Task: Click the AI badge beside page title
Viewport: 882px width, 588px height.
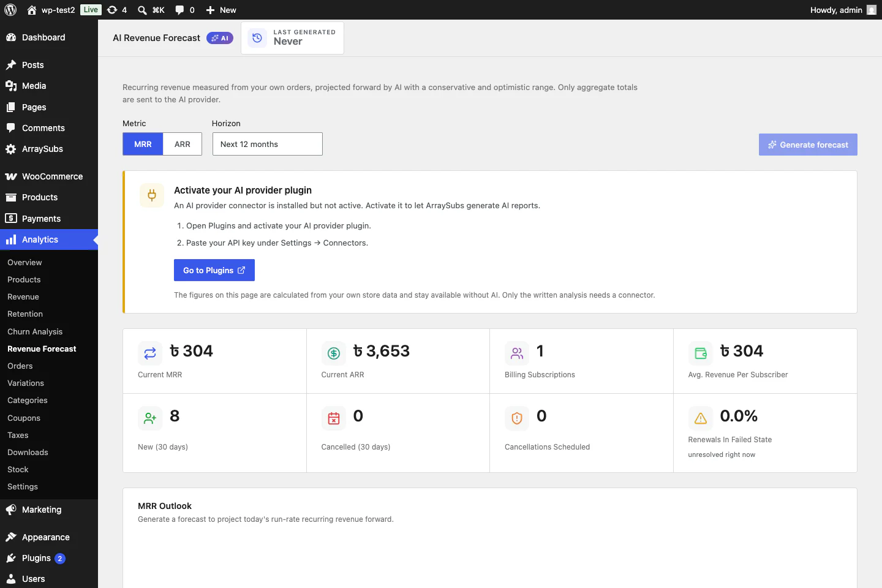Action: coord(220,38)
